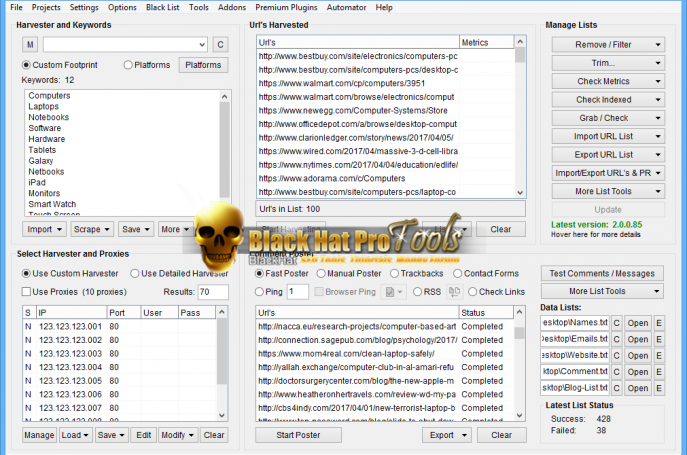Open the File menu
The height and width of the screenshot is (455, 687).
pyautogui.click(x=16, y=7)
